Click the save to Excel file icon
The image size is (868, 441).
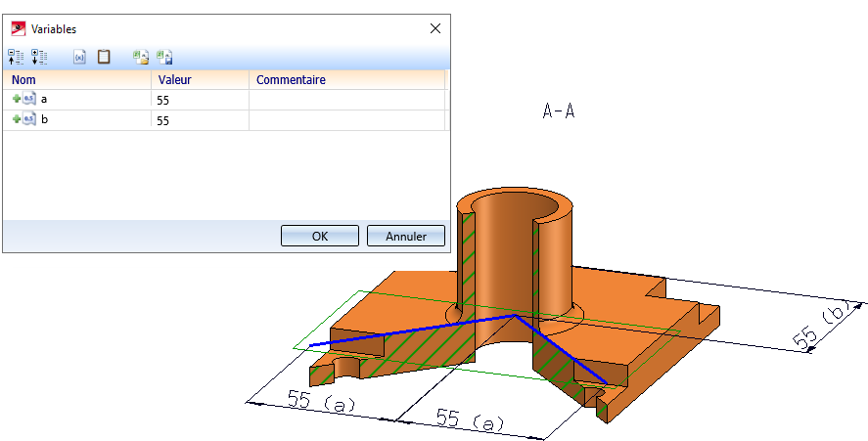(165, 57)
